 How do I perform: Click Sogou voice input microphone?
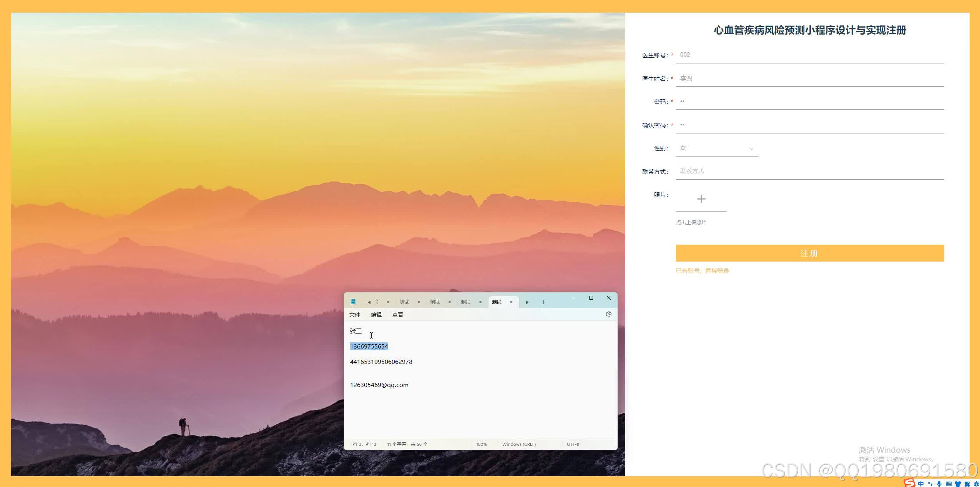coord(939,484)
